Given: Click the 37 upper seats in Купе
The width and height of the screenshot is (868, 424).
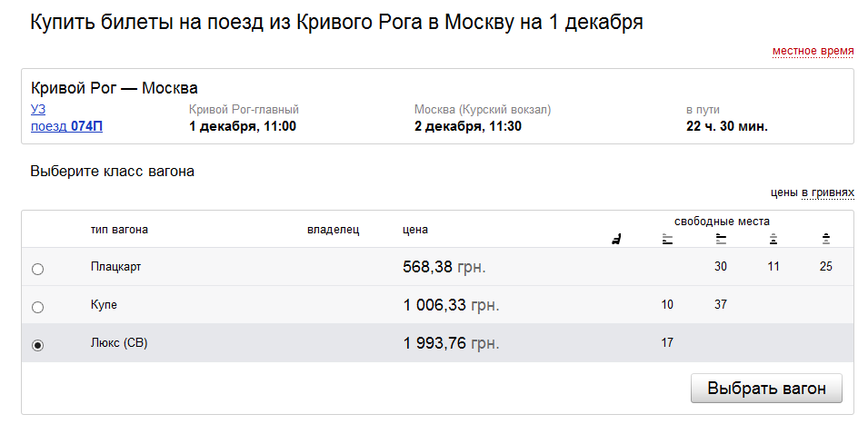Looking at the screenshot, I should pyautogui.click(x=720, y=304).
